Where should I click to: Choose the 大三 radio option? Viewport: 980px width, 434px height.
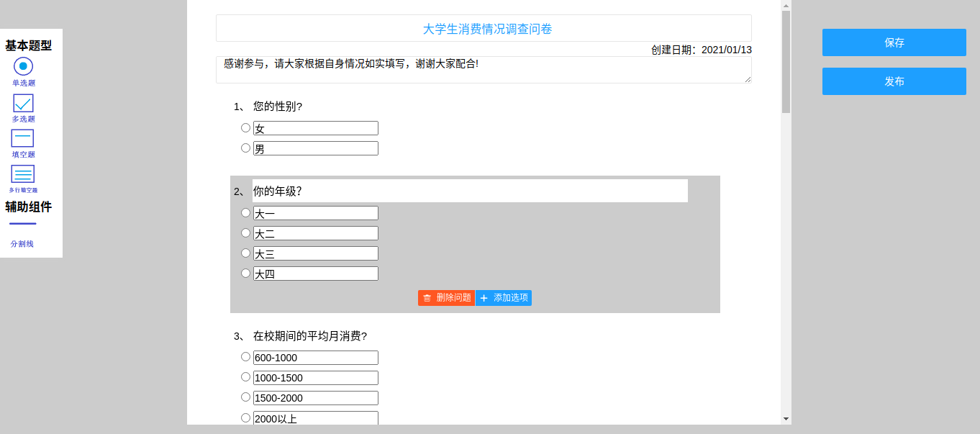(245, 253)
